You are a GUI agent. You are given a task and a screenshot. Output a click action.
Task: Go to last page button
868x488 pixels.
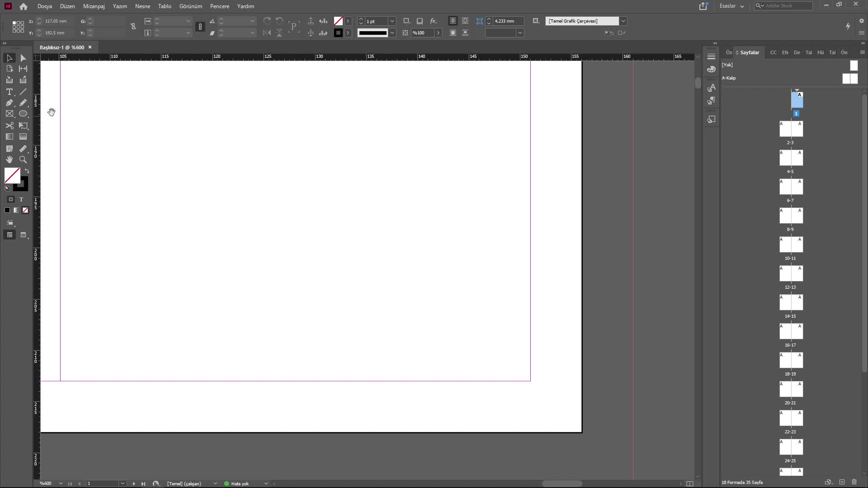click(x=143, y=483)
